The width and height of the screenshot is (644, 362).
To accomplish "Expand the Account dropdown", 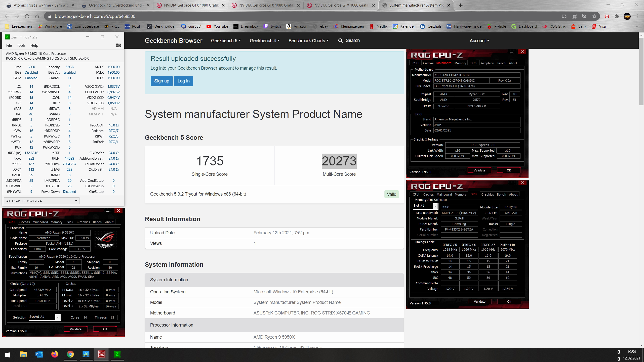I will 479,41.
